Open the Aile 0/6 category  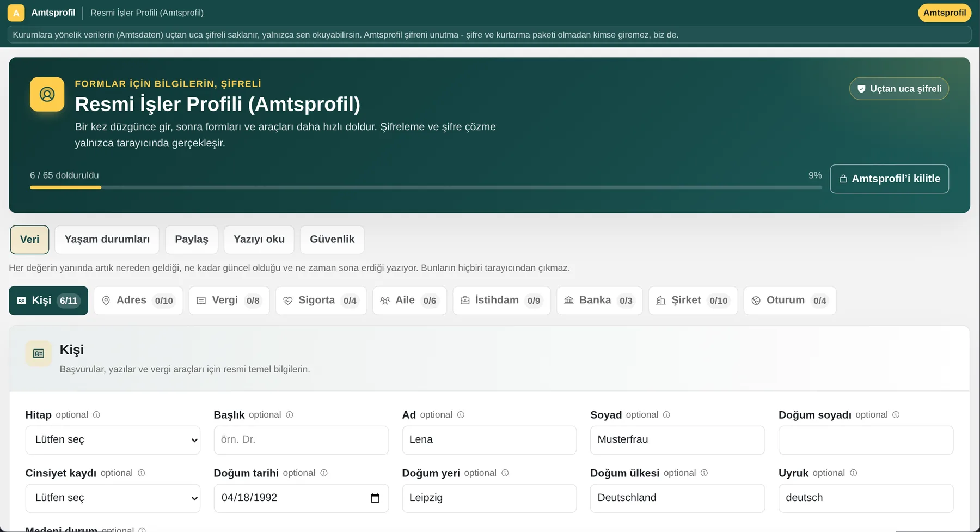[410, 301]
